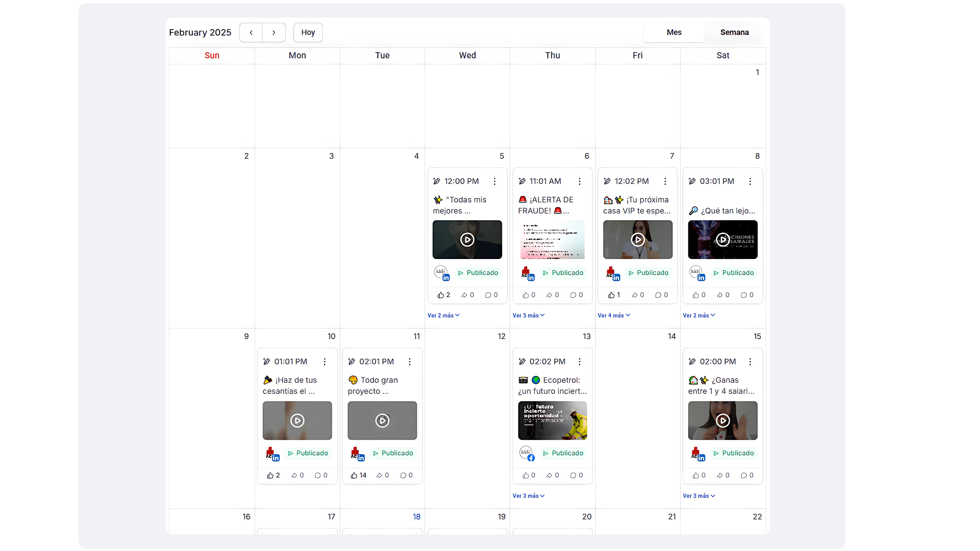Image resolution: width=980 pixels, height=551 pixels.
Task: Expand Ver 5 más on Thursday 6
Action: (x=528, y=315)
